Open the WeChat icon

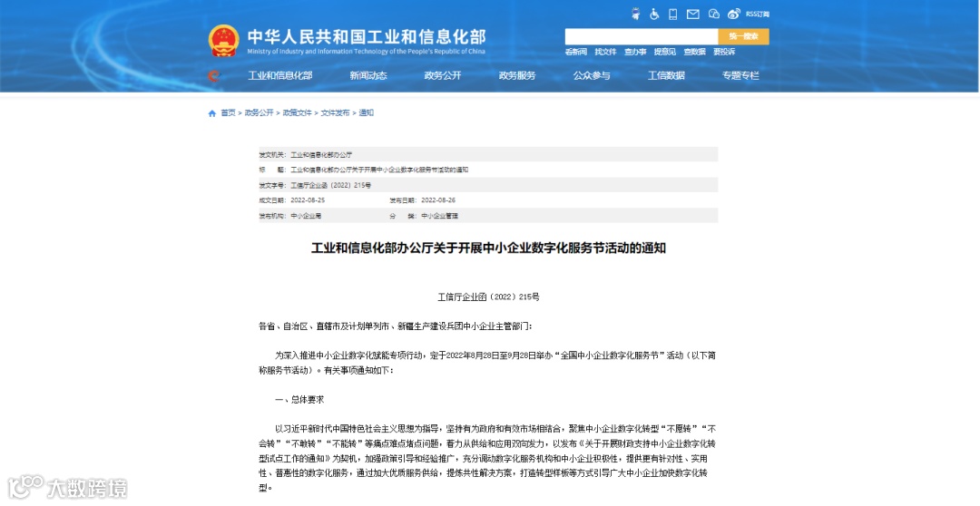[714, 14]
